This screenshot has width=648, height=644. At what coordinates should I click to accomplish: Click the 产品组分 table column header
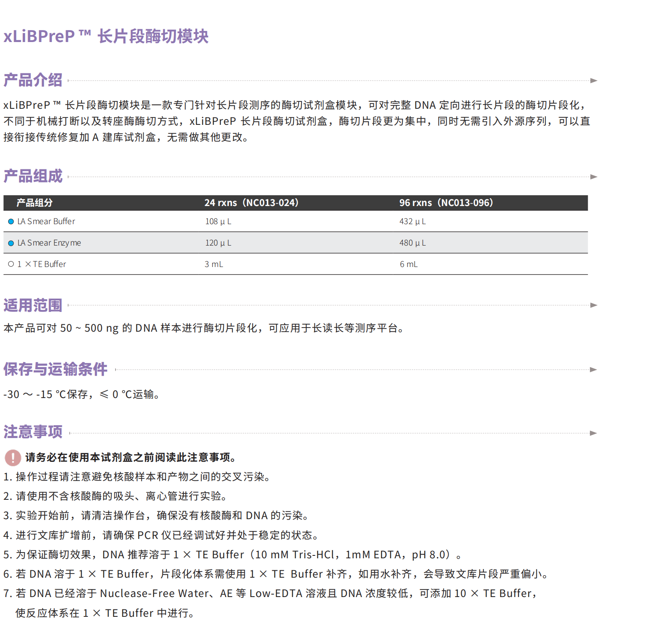35,203
